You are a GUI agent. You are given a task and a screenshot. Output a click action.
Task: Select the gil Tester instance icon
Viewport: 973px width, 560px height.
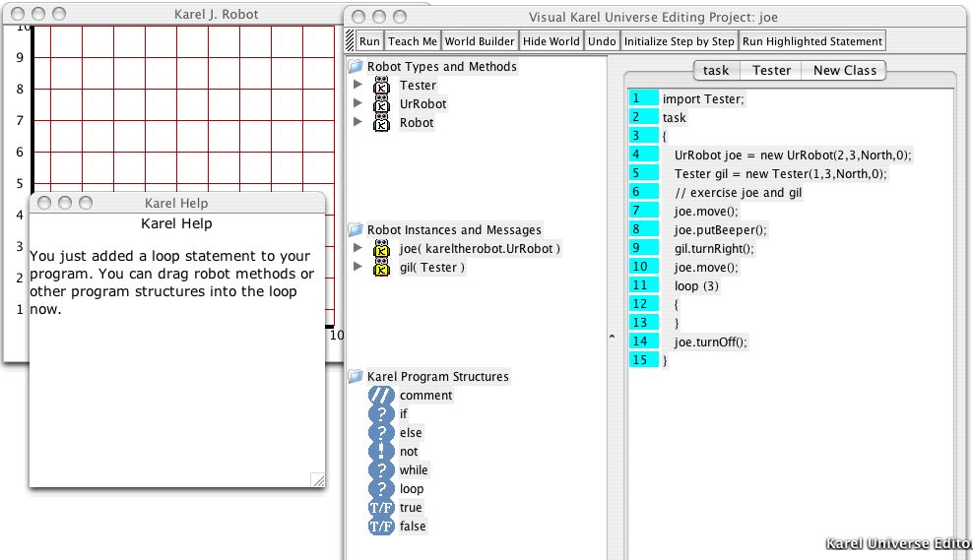[x=381, y=268]
